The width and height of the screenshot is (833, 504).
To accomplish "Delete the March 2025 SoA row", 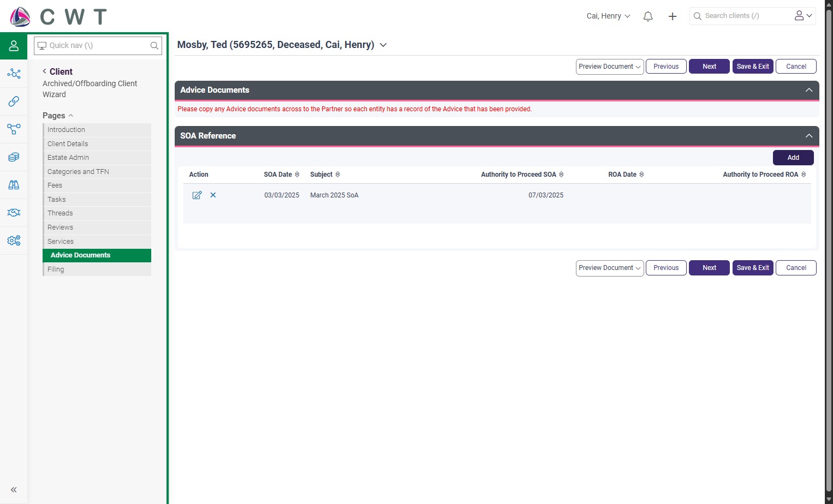I will click(x=213, y=195).
